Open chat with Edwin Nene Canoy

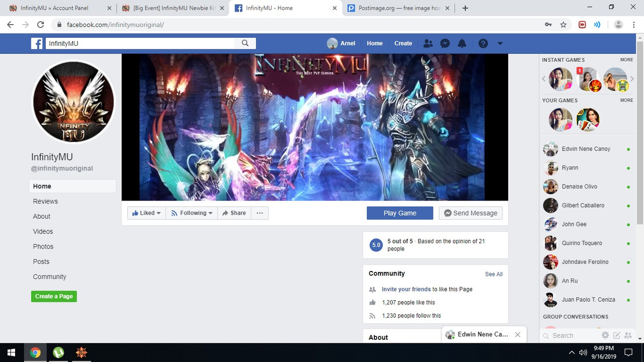(587, 149)
